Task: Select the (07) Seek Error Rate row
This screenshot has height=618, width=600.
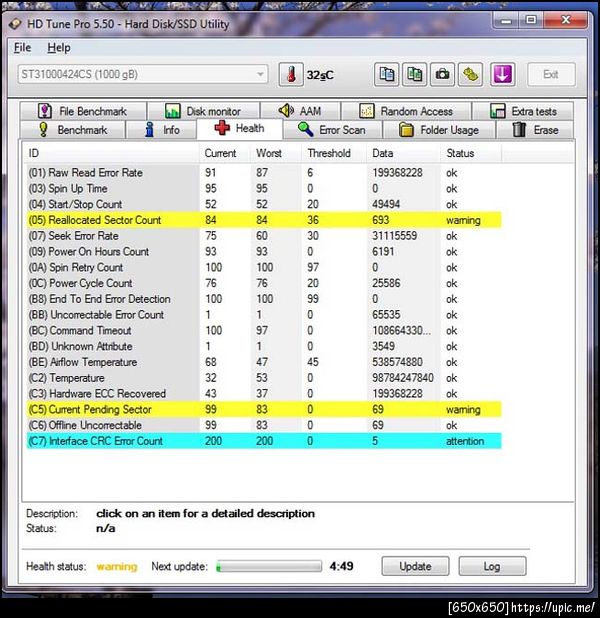Action: (x=264, y=236)
